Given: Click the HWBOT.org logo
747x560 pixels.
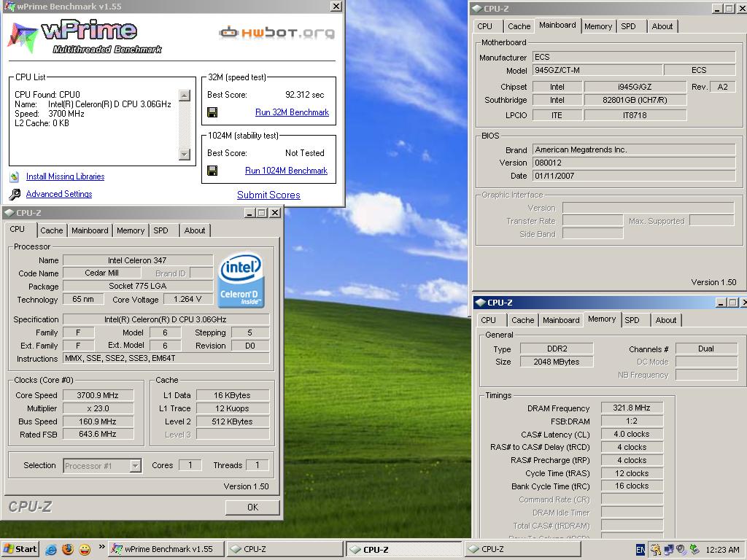Looking at the screenshot, I should click(276, 32).
